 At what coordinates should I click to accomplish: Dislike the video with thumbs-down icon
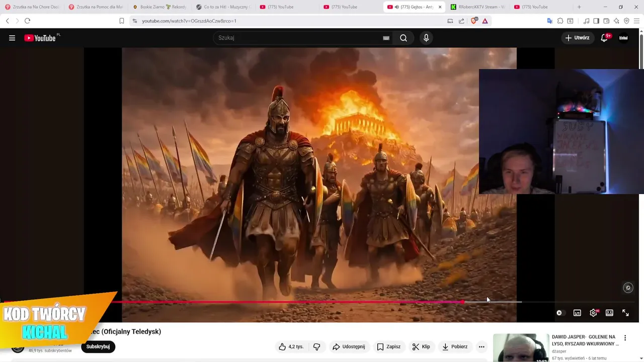coord(317,346)
